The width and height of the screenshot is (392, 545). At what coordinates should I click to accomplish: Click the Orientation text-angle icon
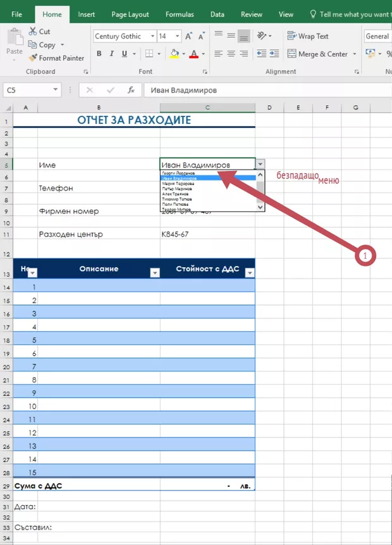[262, 35]
